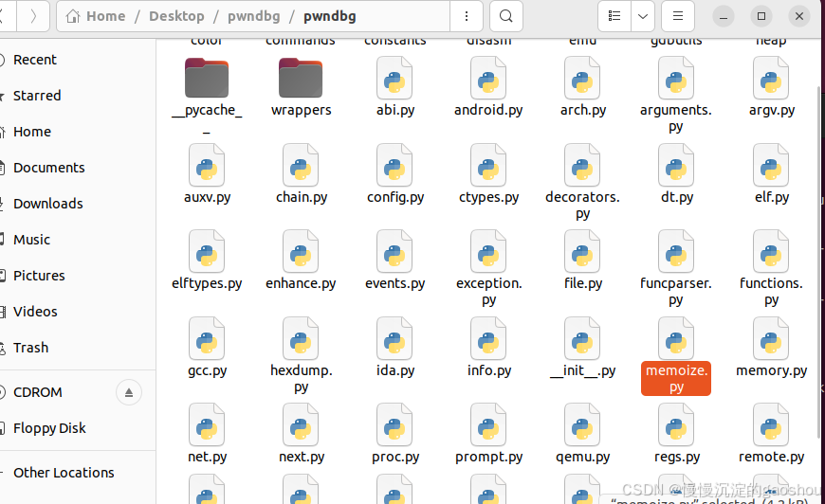Open Starred in the sidebar
The height and width of the screenshot is (504, 825).
[x=78, y=96]
